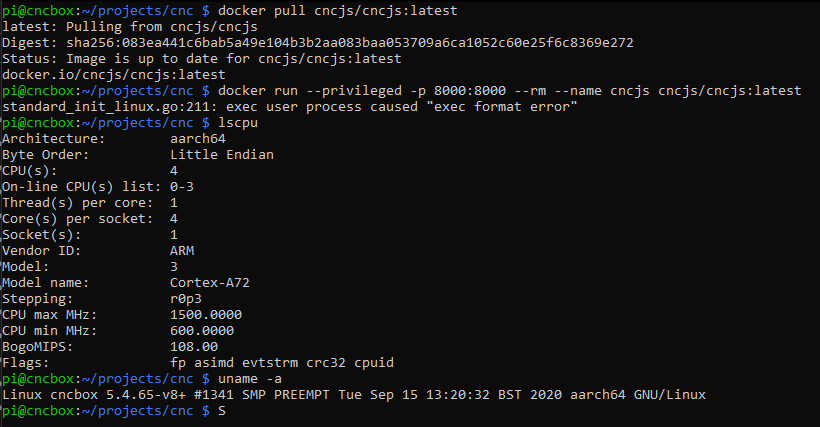Image resolution: width=820 pixels, height=427 pixels.
Task: Click the Linux cncbox kernel version output
Action: pos(354,395)
